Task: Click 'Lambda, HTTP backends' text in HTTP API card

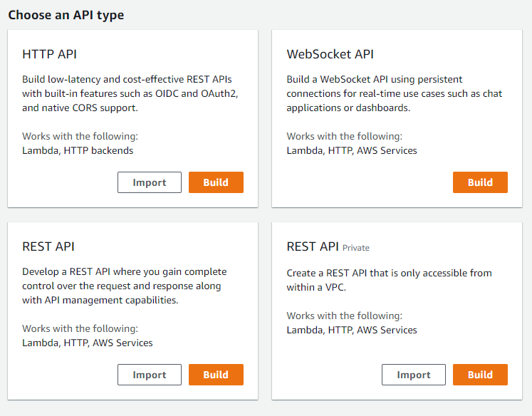Action: 78,150
